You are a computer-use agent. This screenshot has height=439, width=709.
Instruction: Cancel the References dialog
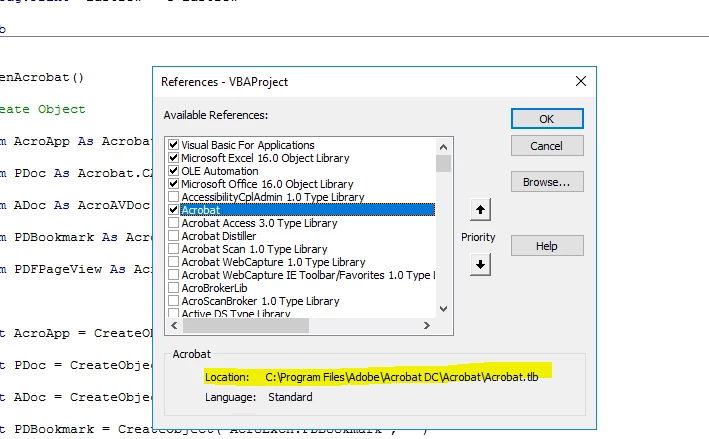(547, 146)
